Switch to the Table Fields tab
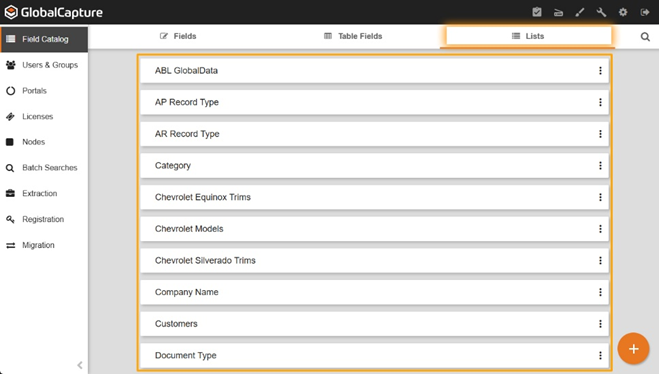 353,36
